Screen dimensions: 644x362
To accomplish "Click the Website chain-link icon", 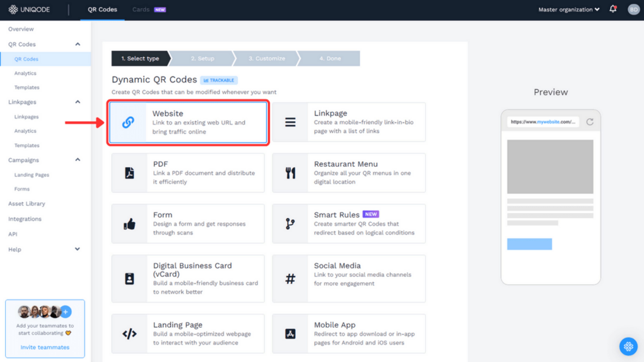I will [x=128, y=122].
